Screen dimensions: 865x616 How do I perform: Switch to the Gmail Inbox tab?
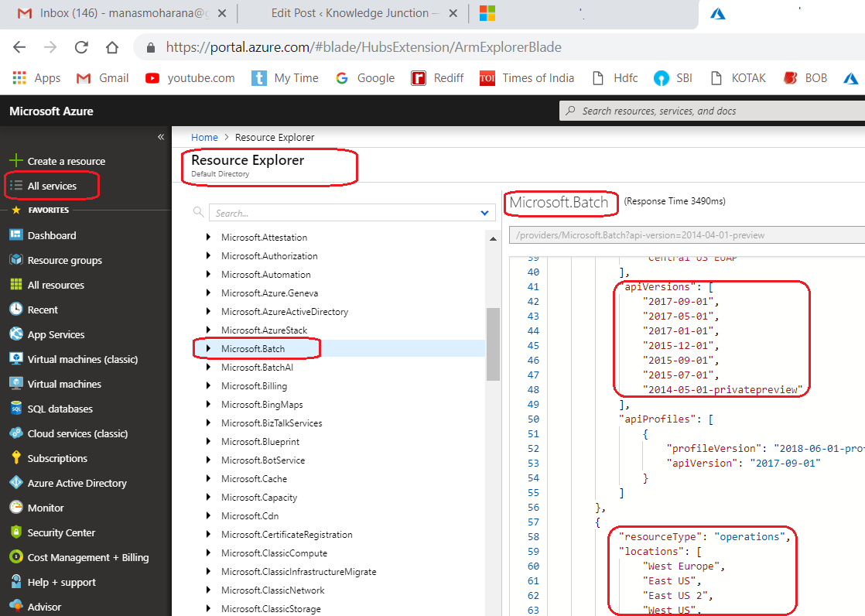118,13
